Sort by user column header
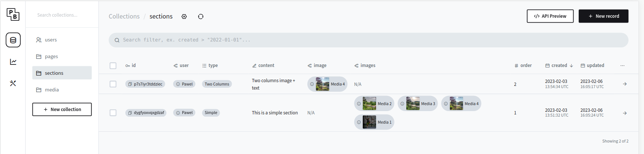Screen dimensions: 644x154 tap(181, 66)
